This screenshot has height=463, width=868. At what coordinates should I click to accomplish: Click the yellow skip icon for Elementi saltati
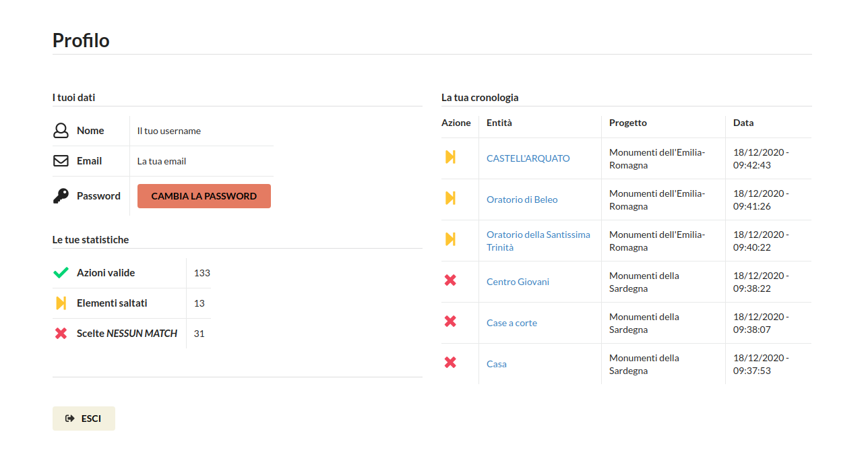click(61, 303)
